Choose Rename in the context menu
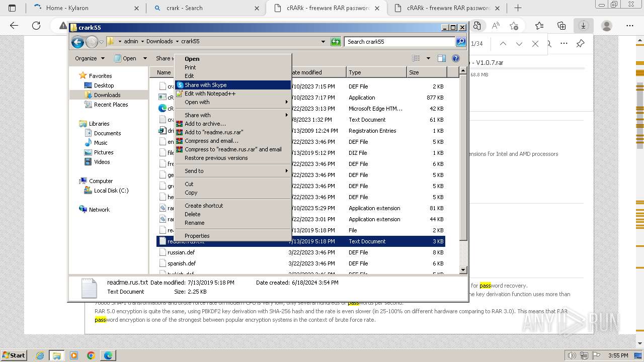Image resolution: width=644 pixels, height=362 pixels. (232, 223)
